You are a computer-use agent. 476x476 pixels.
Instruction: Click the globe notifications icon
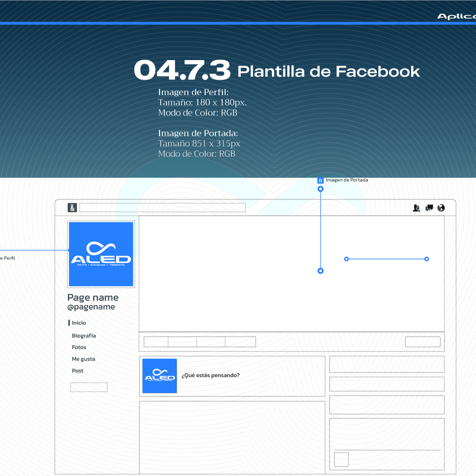441,208
